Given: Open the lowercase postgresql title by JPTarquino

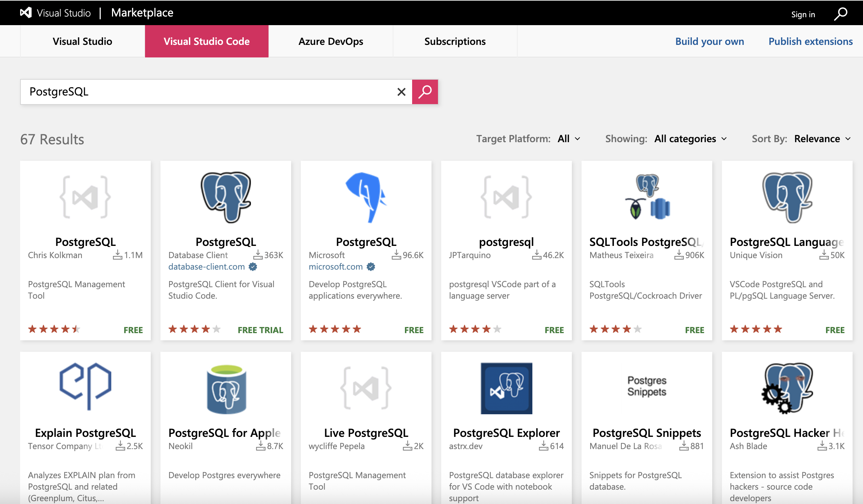Looking at the screenshot, I should pyautogui.click(x=507, y=242).
